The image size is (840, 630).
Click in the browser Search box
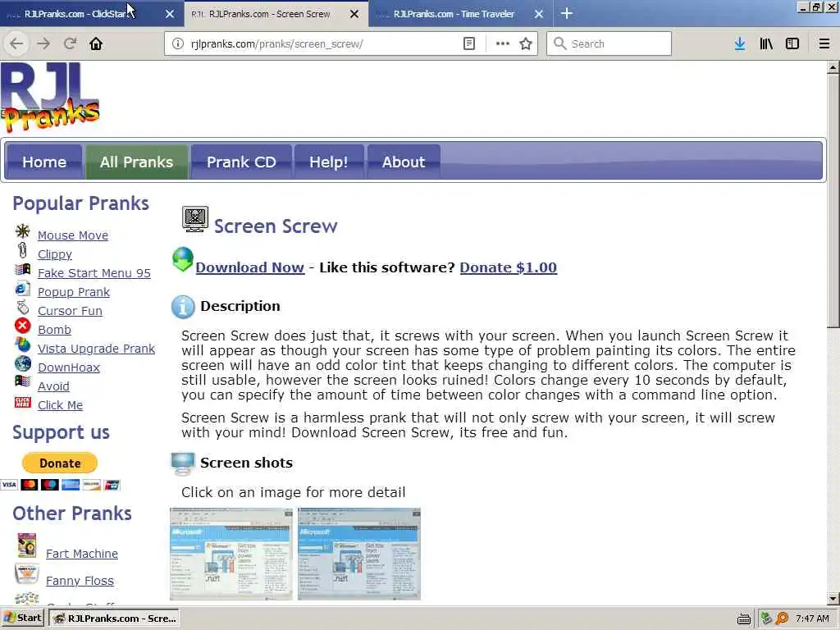609,43
